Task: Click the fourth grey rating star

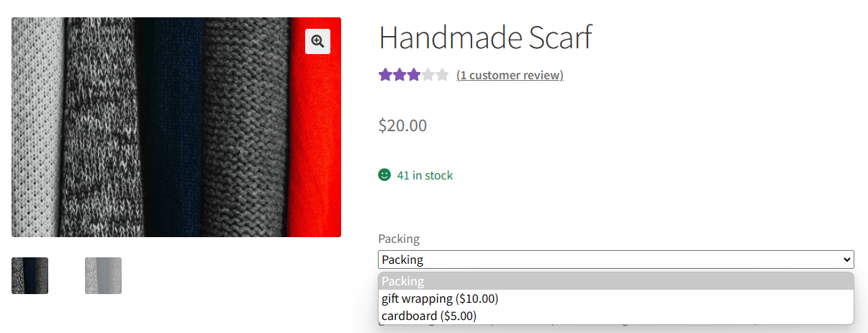Action: (x=428, y=74)
